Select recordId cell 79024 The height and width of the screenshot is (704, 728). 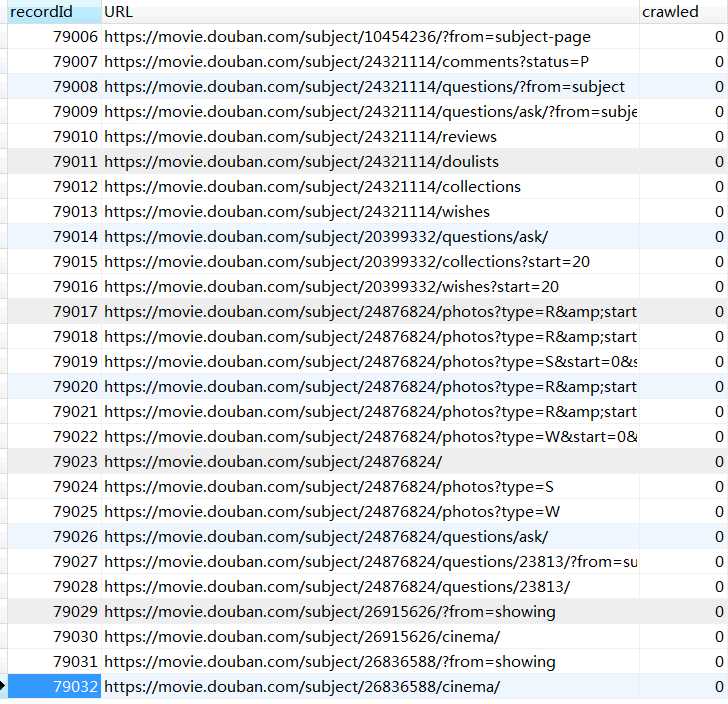coord(54,487)
